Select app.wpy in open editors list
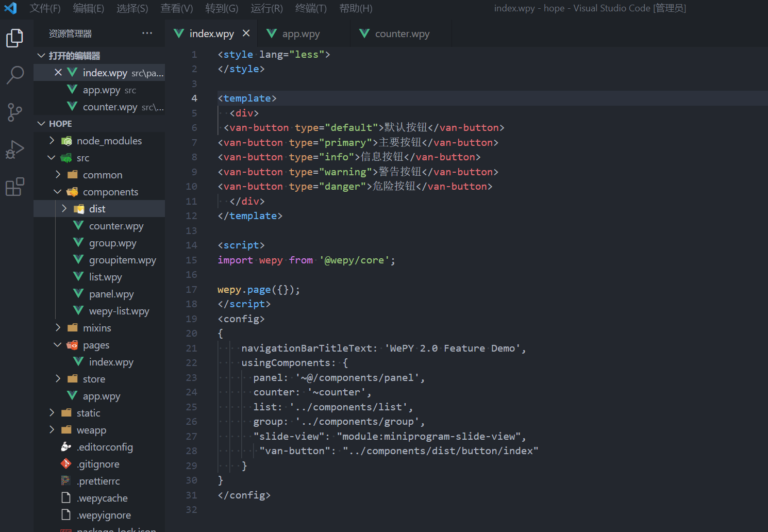The width and height of the screenshot is (768, 532). tap(99, 90)
